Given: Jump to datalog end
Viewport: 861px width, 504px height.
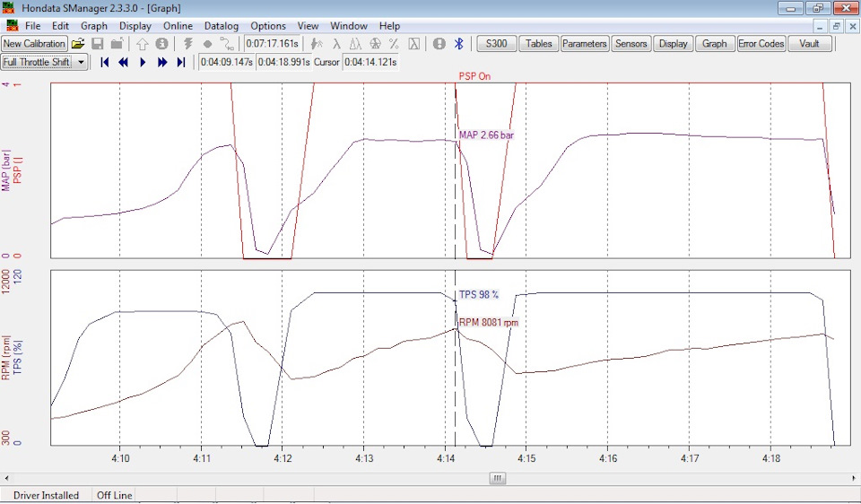Looking at the screenshot, I should (x=180, y=62).
